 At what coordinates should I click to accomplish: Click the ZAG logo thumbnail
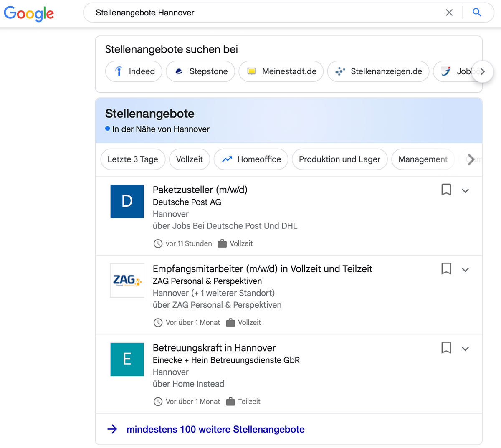pyautogui.click(x=127, y=280)
